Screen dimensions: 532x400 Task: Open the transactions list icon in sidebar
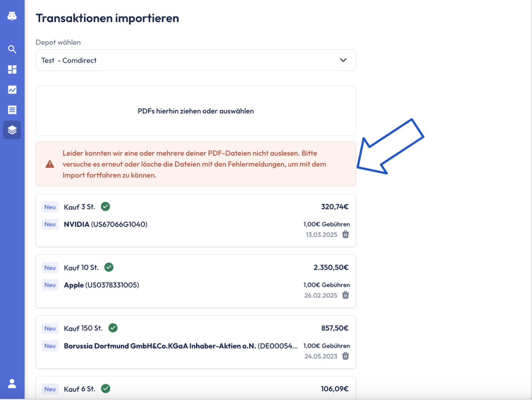(x=12, y=110)
